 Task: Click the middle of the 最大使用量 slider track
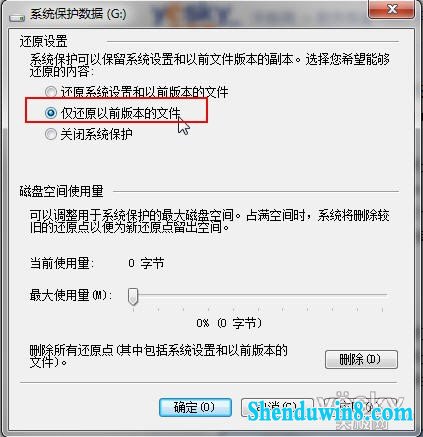258,295
